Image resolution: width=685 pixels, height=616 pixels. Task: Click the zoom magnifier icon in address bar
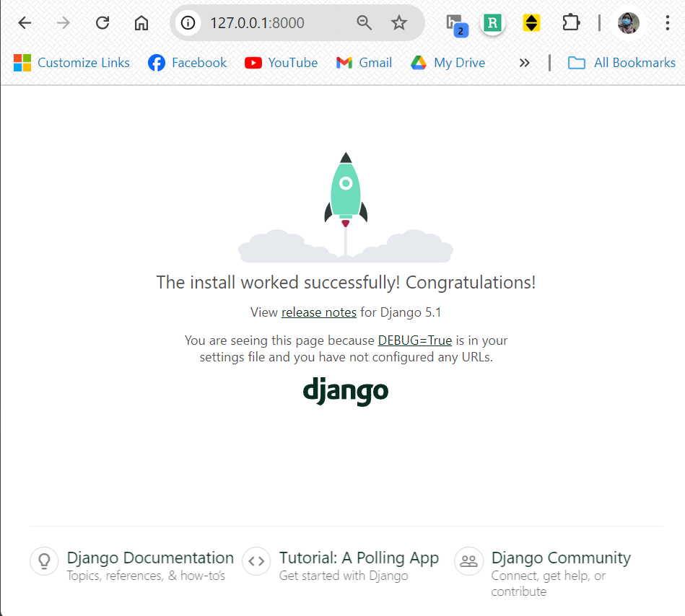(x=365, y=23)
